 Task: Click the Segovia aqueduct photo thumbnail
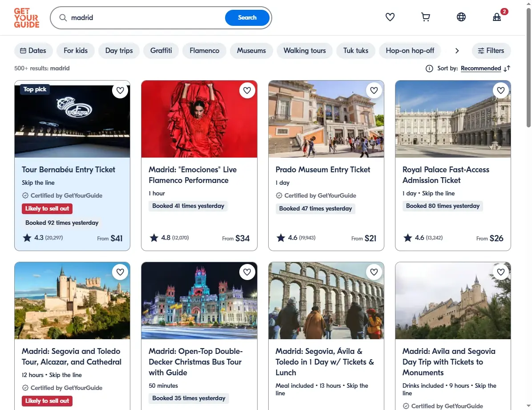point(326,300)
